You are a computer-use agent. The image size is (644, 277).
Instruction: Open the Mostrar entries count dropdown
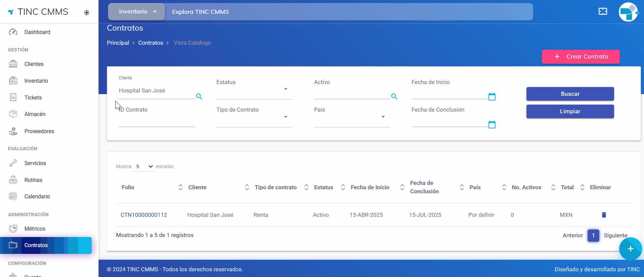(x=144, y=167)
